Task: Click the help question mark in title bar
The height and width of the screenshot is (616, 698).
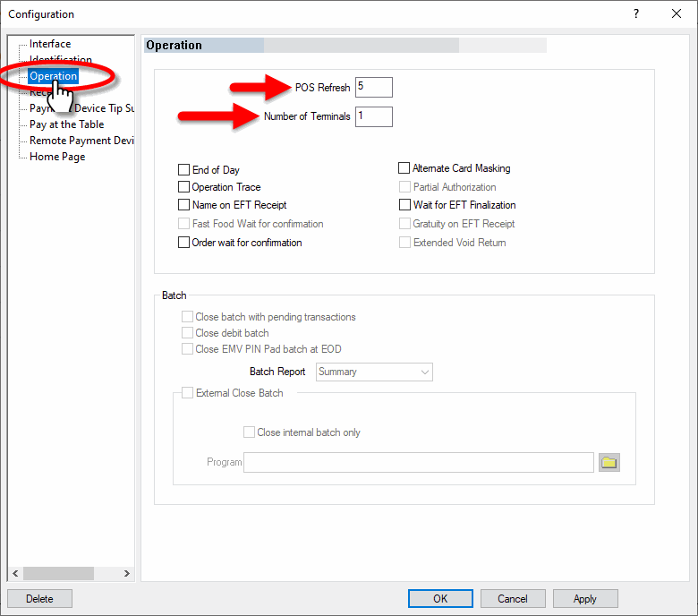Action: coord(636,13)
